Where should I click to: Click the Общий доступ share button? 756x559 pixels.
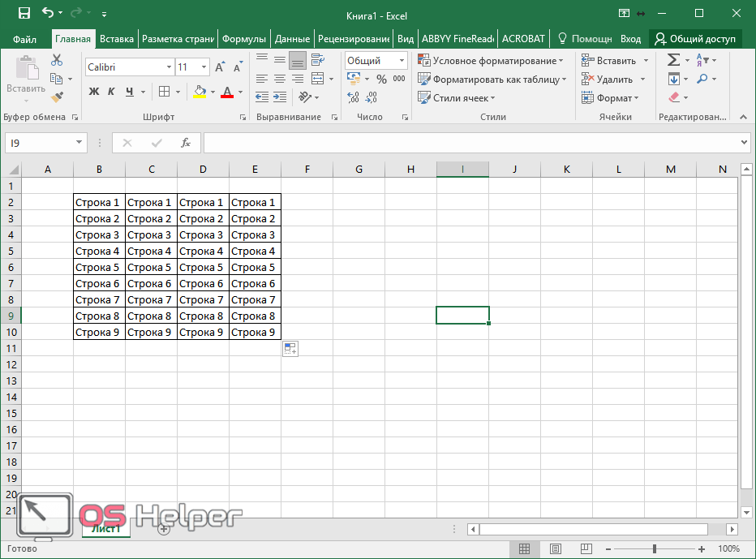(695, 38)
